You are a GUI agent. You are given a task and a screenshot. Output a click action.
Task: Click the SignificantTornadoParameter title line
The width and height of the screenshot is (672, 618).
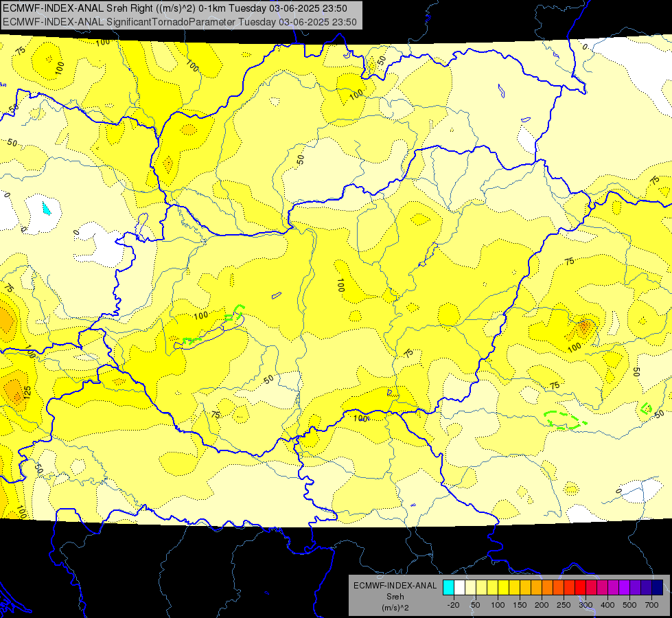tap(180, 22)
